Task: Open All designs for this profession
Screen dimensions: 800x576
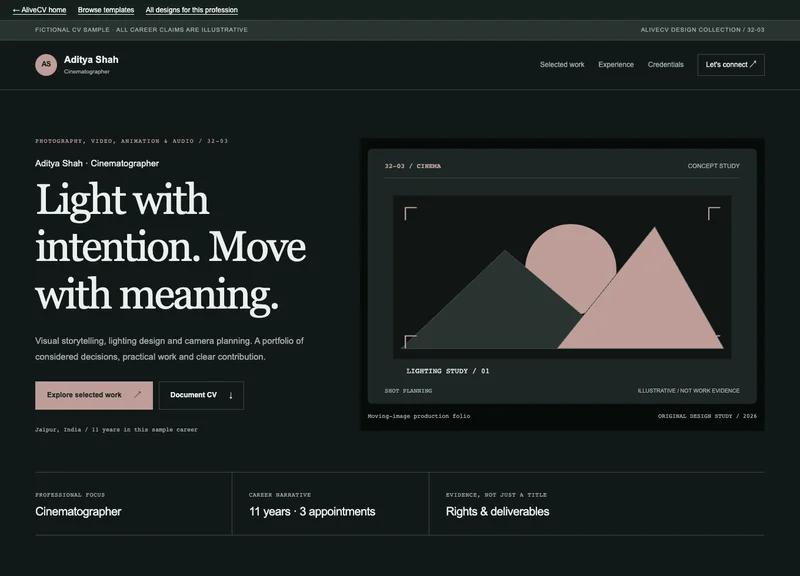Action: [191, 10]
